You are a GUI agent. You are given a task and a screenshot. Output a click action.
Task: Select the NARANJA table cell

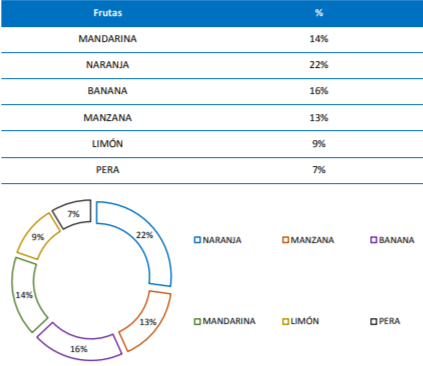107,65
